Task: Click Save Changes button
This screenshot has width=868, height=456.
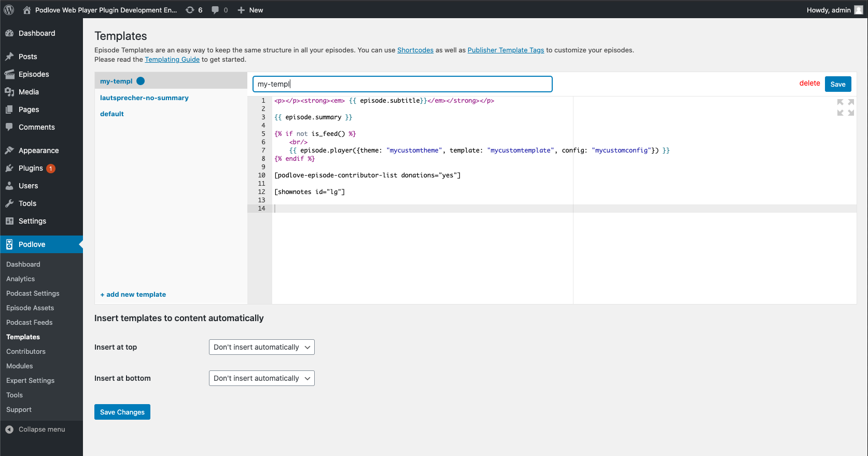Action: click(x=122, y=412)
